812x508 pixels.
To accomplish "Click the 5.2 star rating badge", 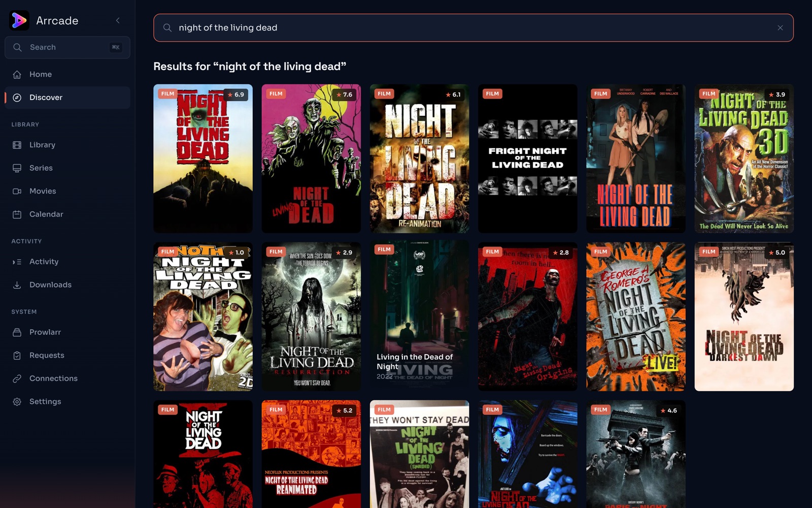I will coord(344,410).
